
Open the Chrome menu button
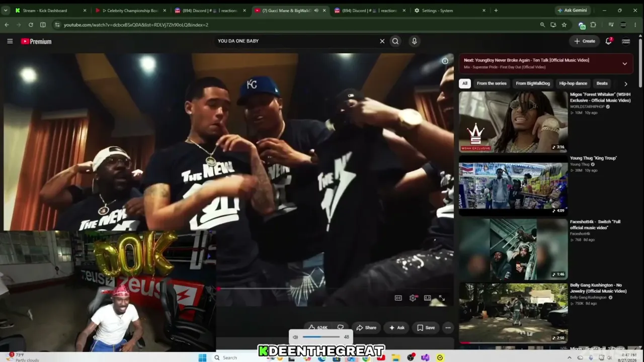[x=635, y=25]
